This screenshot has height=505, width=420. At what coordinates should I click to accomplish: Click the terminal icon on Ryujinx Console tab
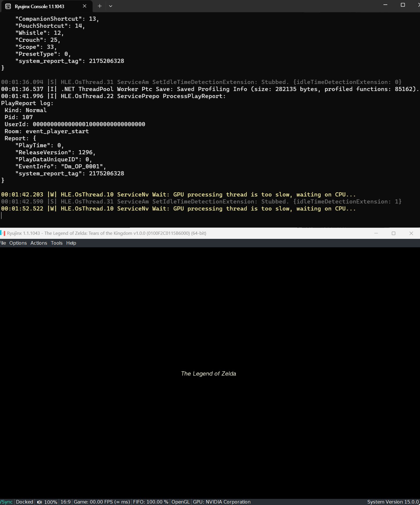pyautogui.click(x=8, y=6)
